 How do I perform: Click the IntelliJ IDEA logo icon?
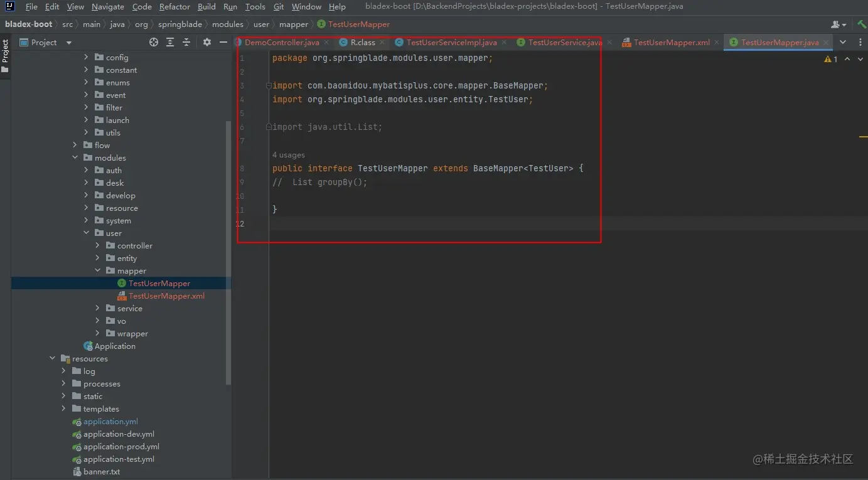point(9,6)
